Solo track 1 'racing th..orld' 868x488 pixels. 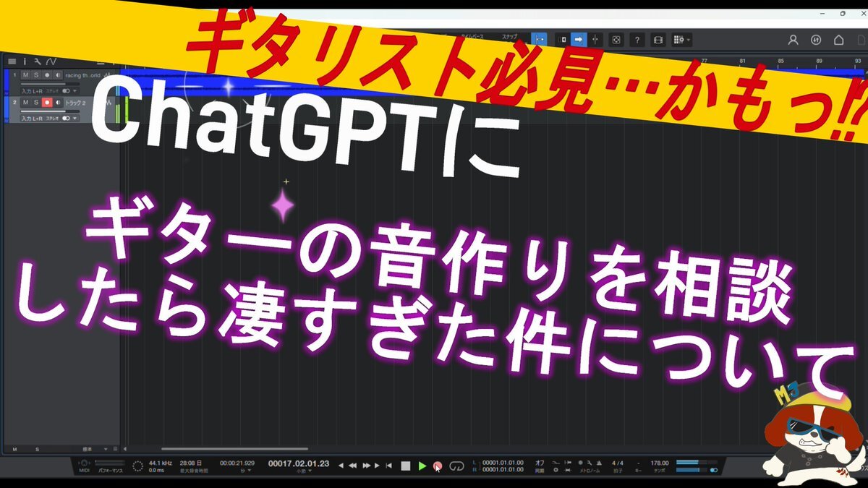36,74
